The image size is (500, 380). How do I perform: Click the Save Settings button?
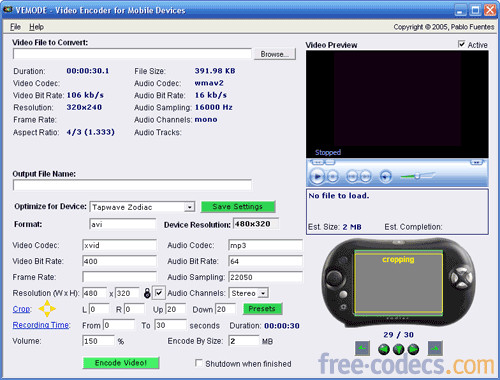point(238,207)
